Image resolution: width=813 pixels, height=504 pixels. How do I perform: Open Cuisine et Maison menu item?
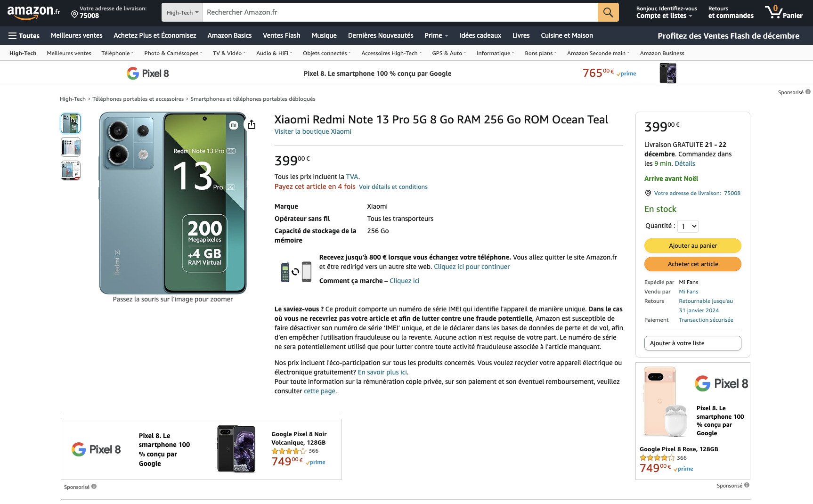[x=567, y=36]
